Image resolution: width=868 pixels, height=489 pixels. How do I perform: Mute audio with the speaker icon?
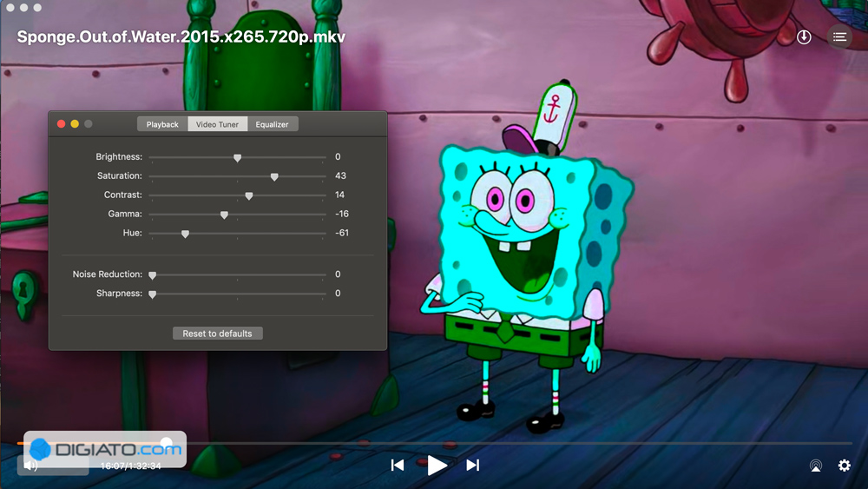31,466
